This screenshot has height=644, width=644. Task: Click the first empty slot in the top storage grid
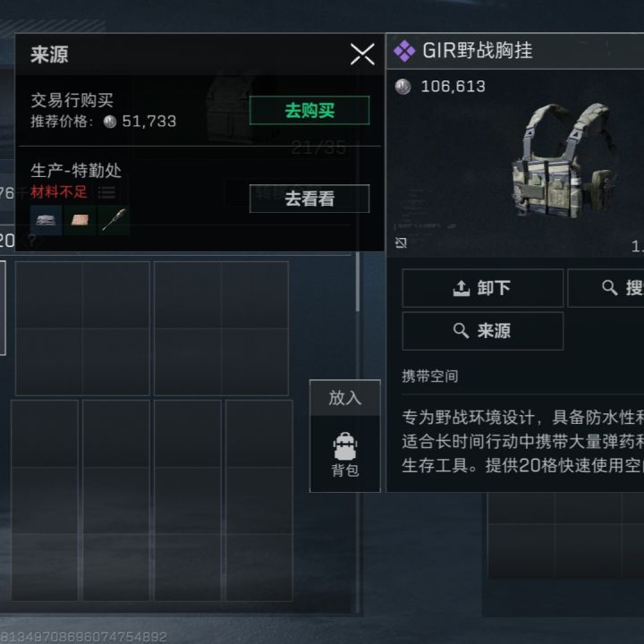[48, 295]
